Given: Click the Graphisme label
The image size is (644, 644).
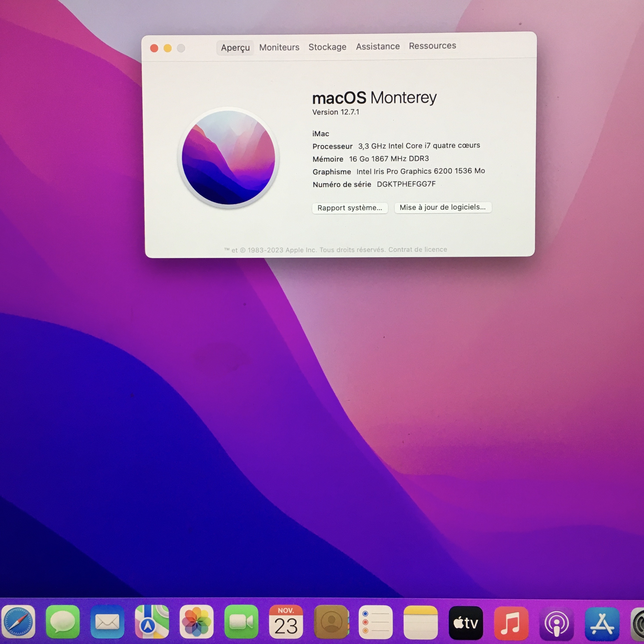Looking at the screenshot, I should tap(332, 172).
